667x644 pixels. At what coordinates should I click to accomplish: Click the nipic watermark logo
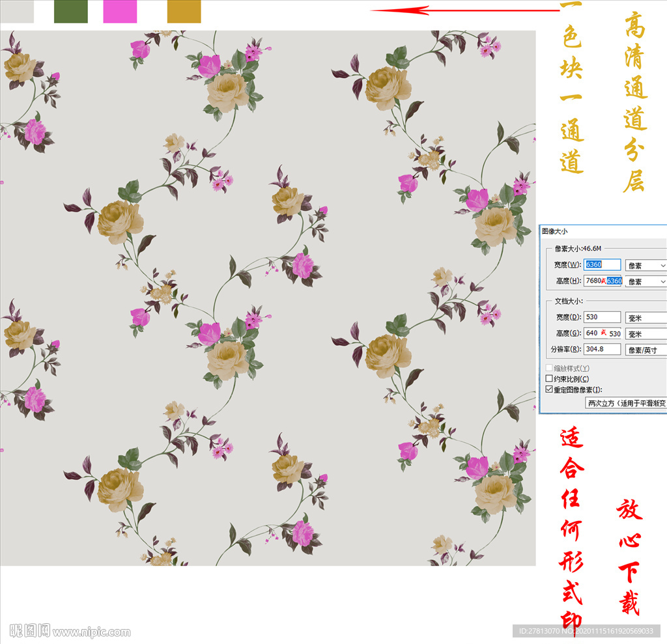pos(29,631)
